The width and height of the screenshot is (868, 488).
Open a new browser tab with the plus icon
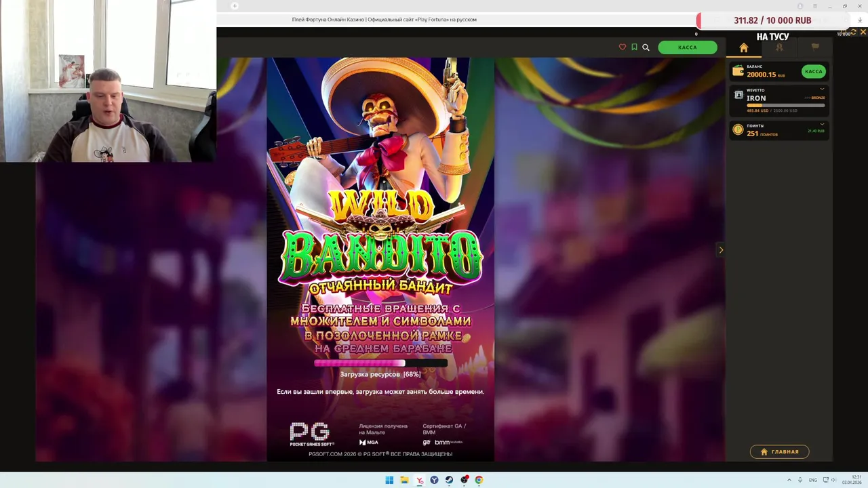235,6
